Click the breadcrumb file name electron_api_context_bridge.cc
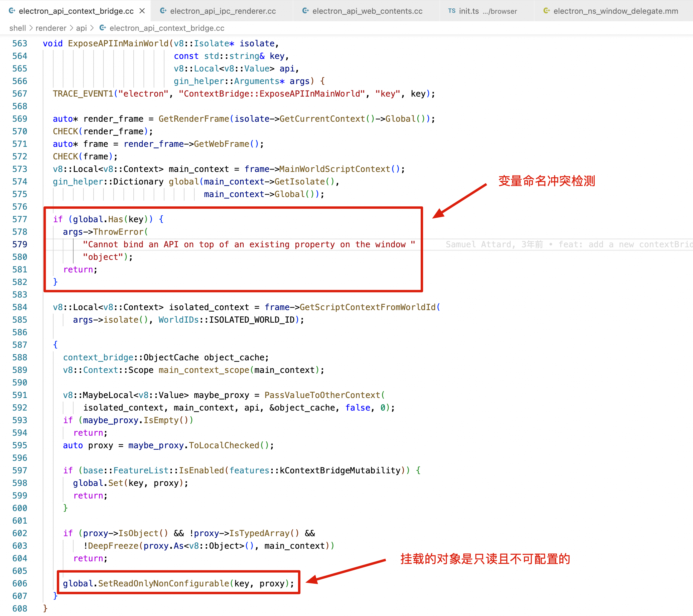Image resolution: width=693 pixels, height=616 pixels. pyautogui.click(x=167, y=28)
